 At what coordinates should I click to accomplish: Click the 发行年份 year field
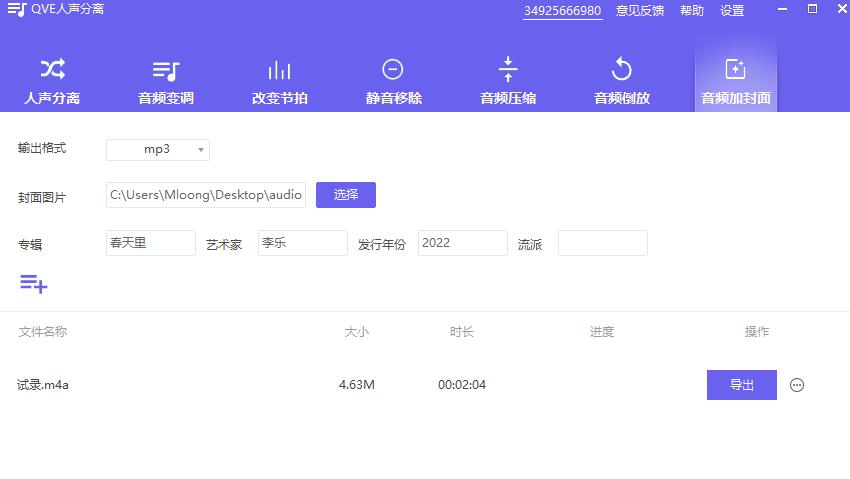click(462, 243)
